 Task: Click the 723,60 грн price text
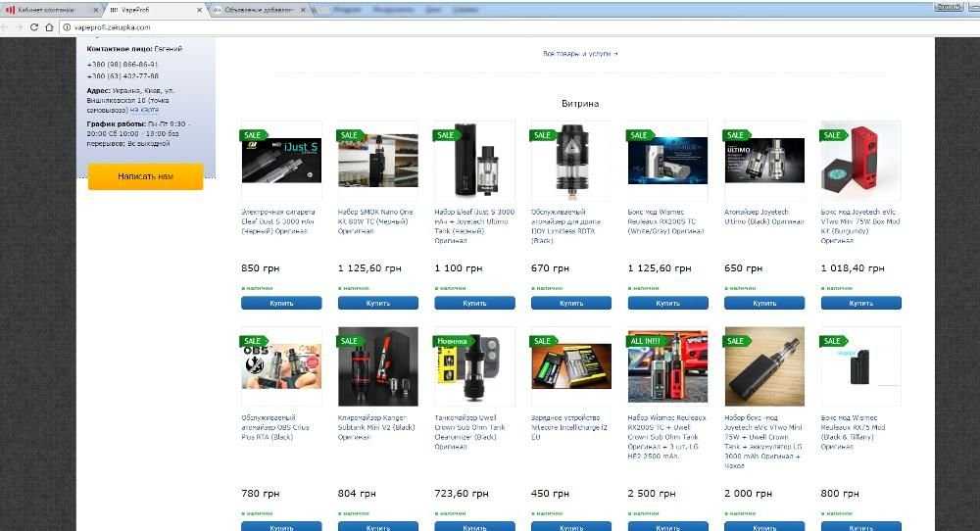click(x=462, y=494)
